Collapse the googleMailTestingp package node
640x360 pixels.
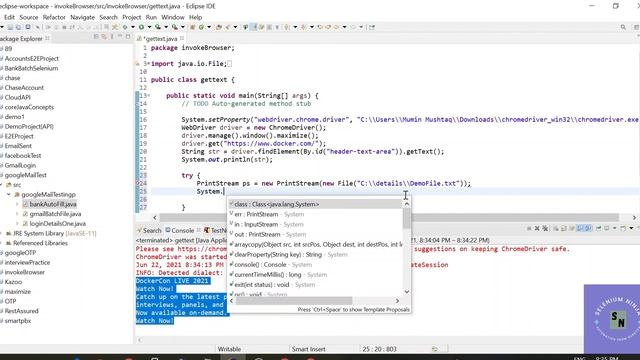[x=9, y=195]
